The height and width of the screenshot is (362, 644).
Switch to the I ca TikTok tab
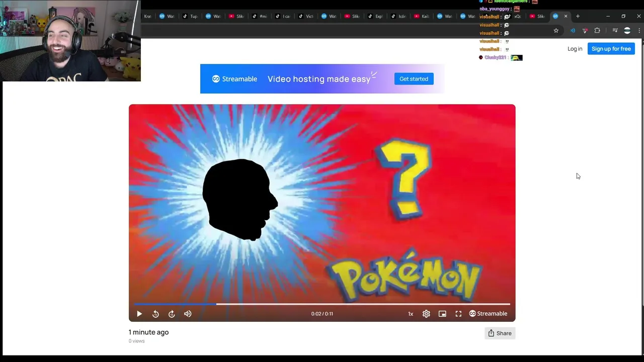283,16
